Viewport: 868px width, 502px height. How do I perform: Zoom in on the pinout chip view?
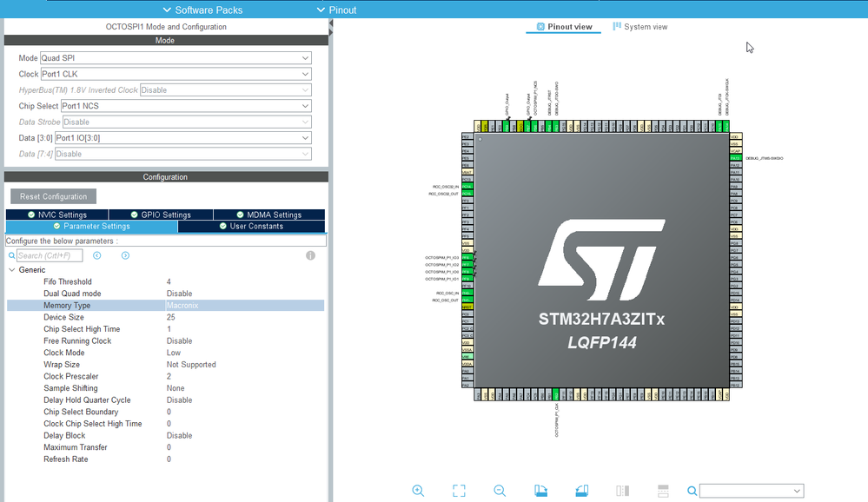(418, 491)
